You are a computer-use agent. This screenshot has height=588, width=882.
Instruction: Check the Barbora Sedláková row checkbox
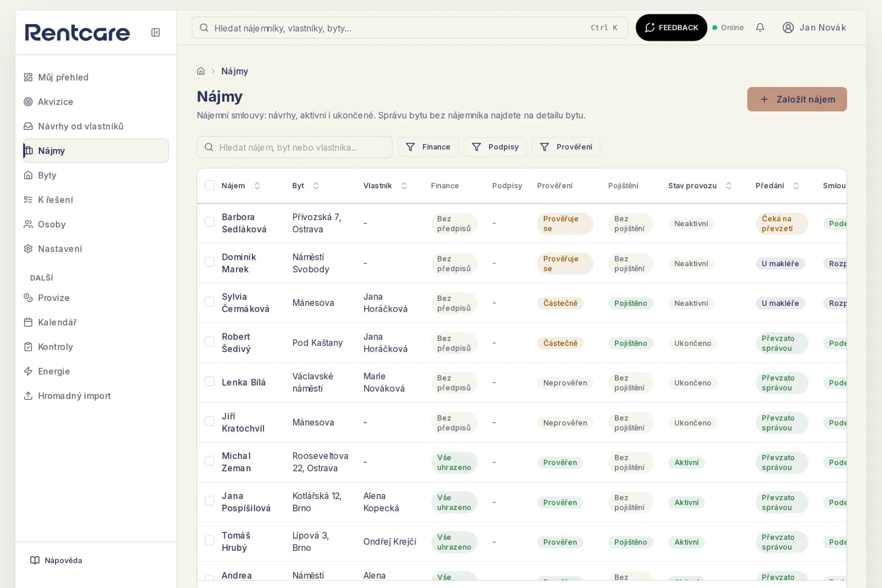pyautogui.click(x=209, y=222)
